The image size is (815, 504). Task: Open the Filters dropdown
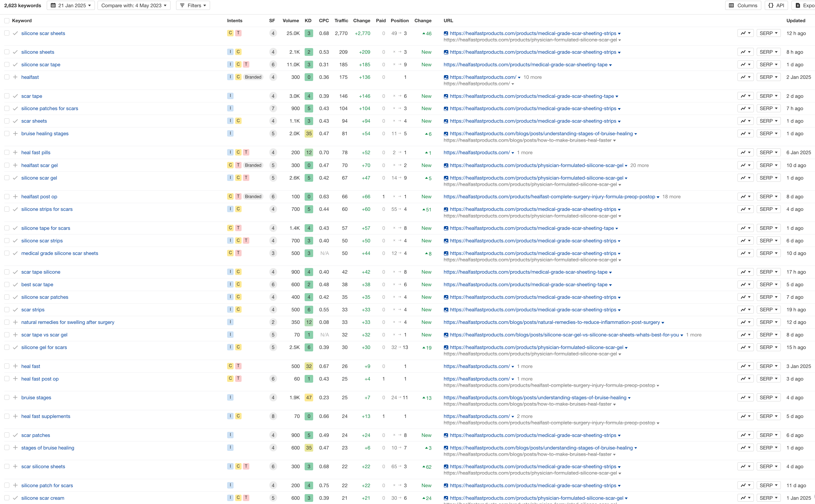[x=193, y=5]
